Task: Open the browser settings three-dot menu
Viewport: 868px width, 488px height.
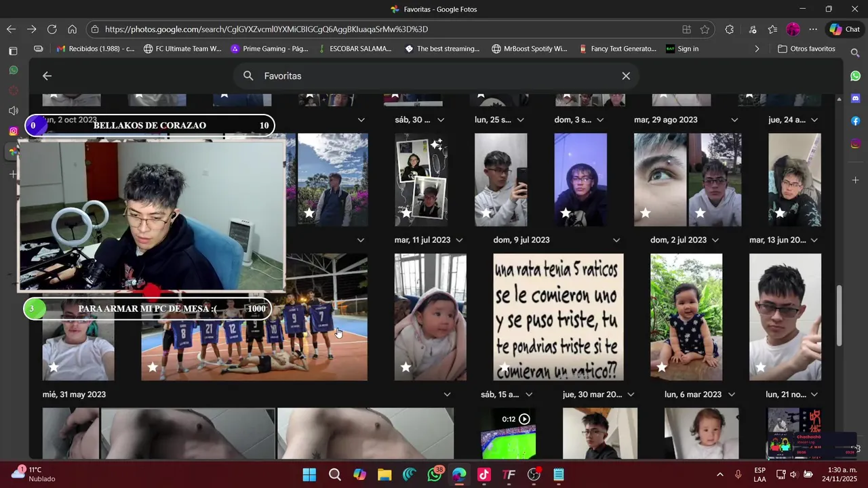Action: point(813,29)
